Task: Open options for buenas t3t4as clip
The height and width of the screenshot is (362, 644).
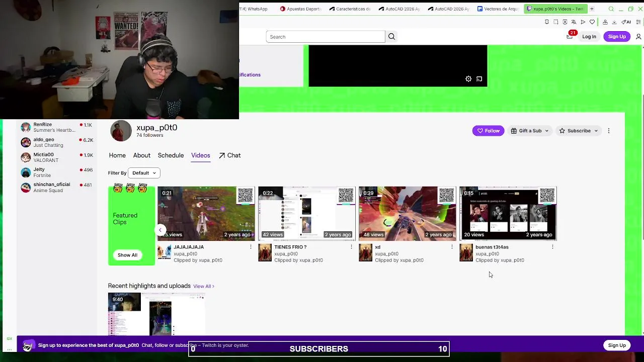Action: click(x=552, y=247)
